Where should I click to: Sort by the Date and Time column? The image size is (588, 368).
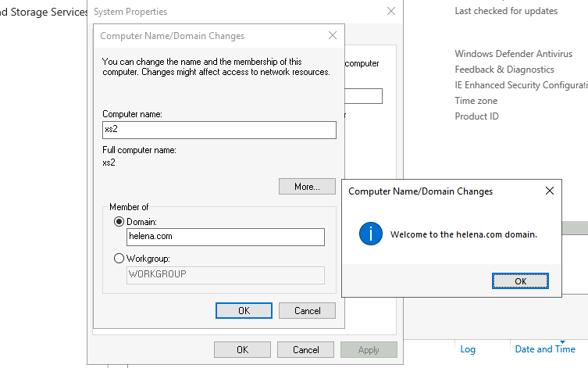[x=545, y=349]
